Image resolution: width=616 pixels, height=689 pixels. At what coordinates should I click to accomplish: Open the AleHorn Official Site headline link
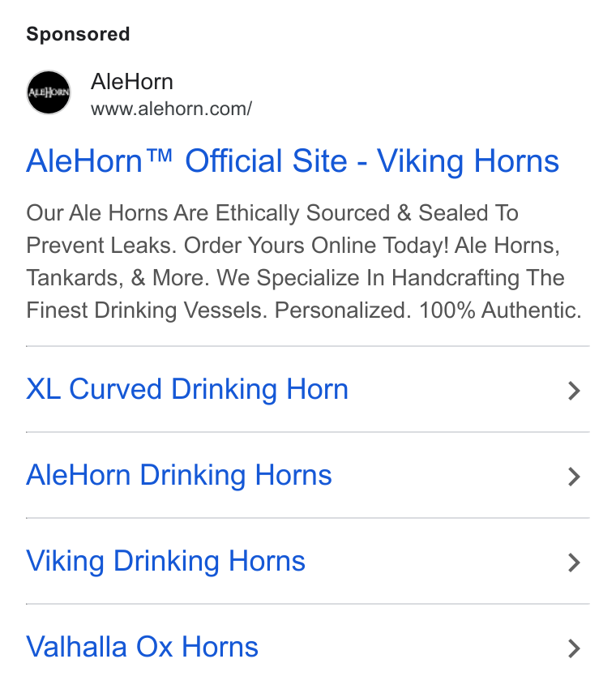pos(293,160)
